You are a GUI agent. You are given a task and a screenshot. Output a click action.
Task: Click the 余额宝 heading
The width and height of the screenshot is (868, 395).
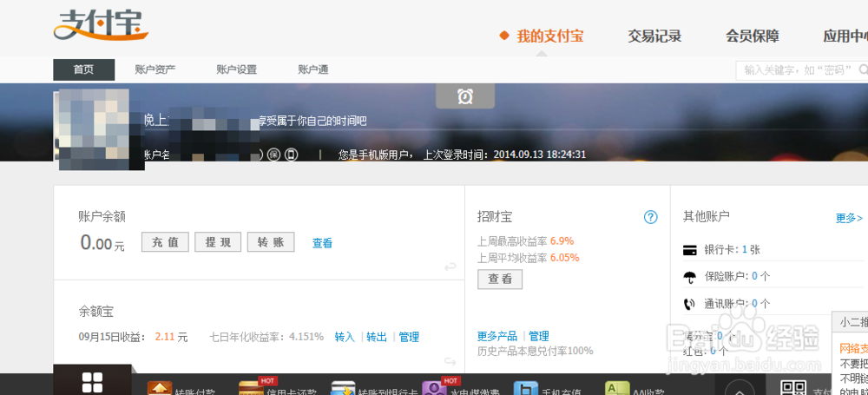96,312
